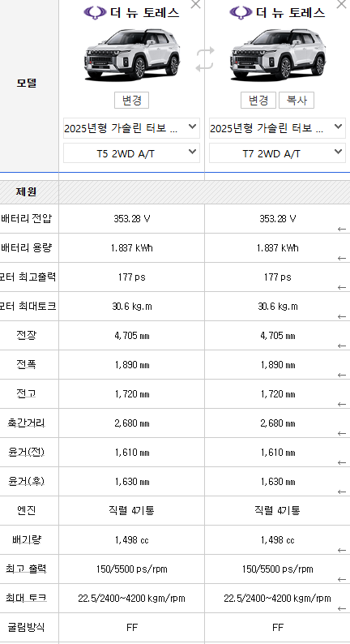350x644 pixels.
Task: Swap the T5 and T7 comparison columns
Action: (205, 59)
